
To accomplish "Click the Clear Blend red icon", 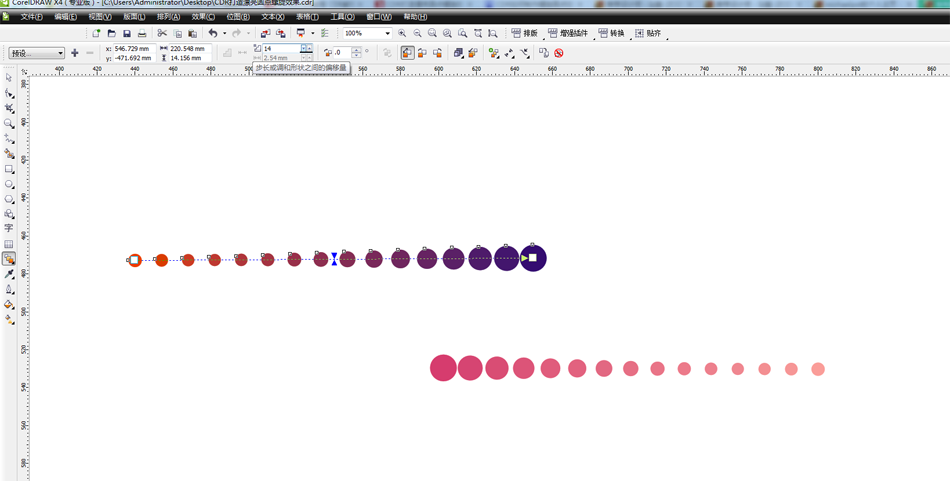I will [559, 53].
